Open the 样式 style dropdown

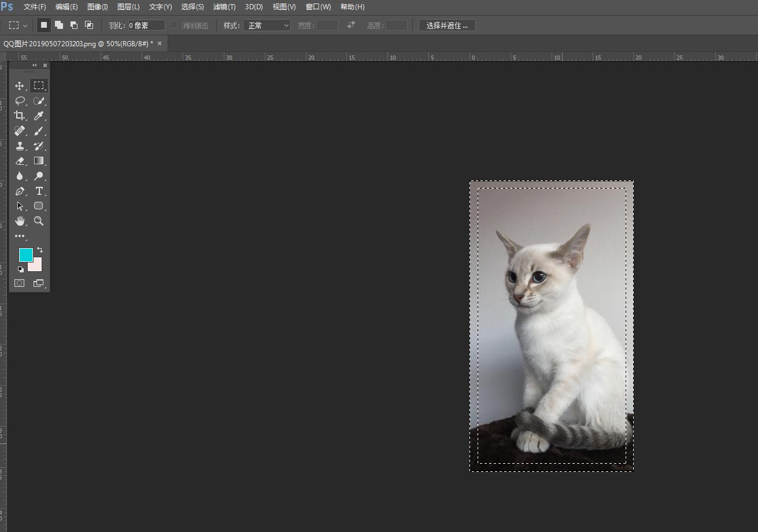267,25
